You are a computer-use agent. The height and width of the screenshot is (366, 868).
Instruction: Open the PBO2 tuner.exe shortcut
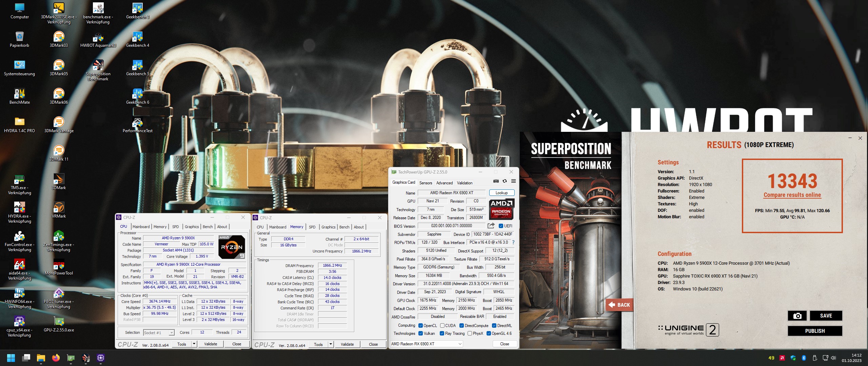[x=59, y=298]
